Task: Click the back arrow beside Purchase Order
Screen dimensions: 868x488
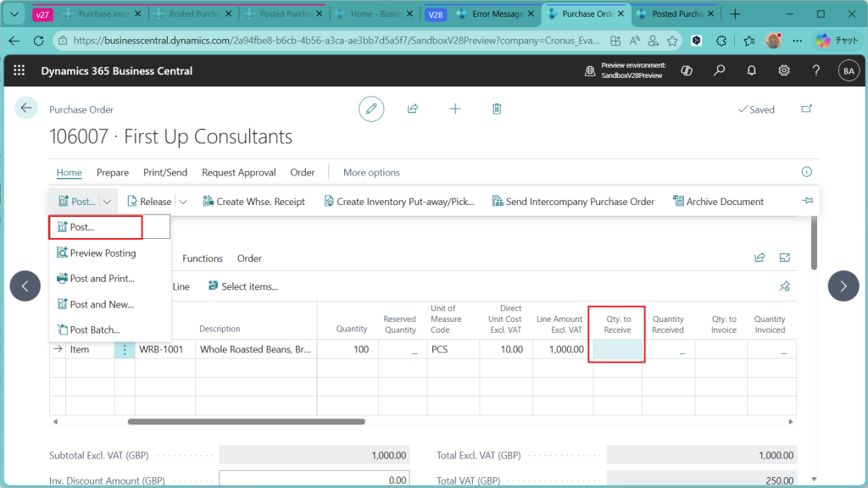Action: coord(26,108)
